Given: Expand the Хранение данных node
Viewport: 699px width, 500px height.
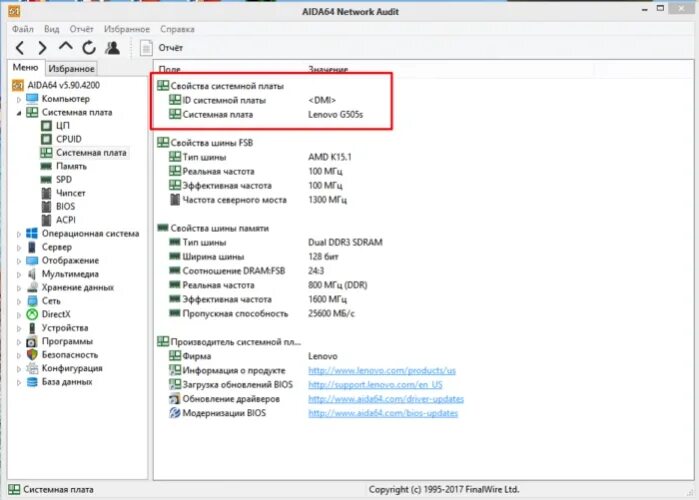Looking at the screenshot, I should [x=19, y=288].
